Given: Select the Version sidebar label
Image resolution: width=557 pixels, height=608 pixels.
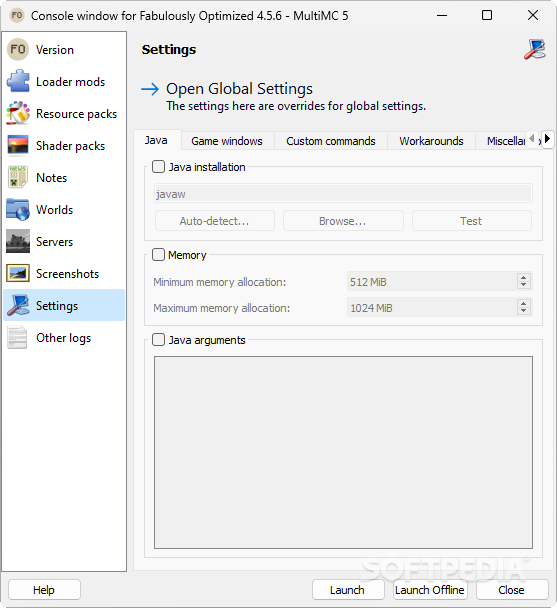Looking at the screenshot, I should click(55, 50).
